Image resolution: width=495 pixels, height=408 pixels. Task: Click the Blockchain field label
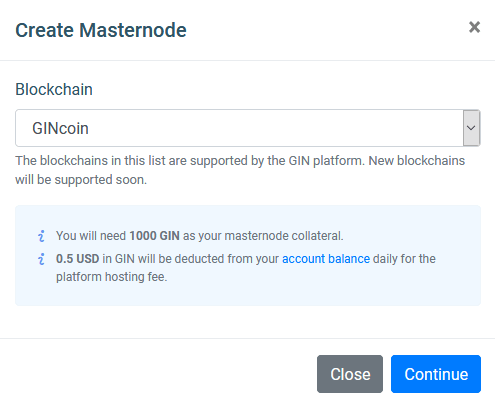[54, 89]
